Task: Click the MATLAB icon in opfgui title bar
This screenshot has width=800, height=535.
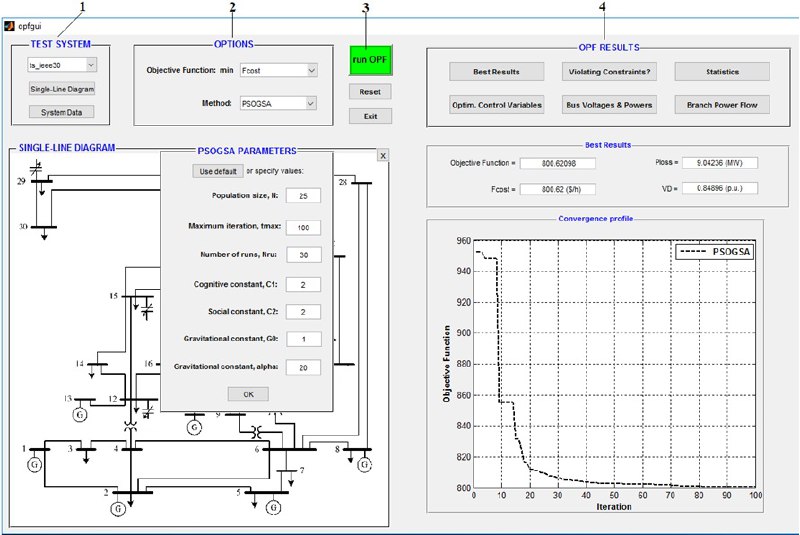Action: (9, 26)
